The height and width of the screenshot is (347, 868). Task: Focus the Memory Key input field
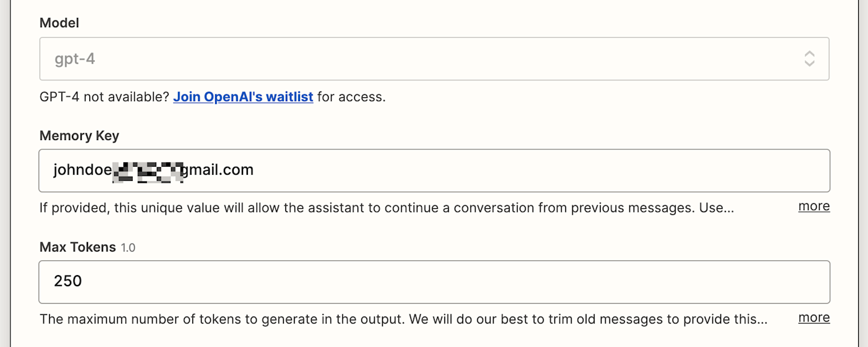(x=434, y=170)
